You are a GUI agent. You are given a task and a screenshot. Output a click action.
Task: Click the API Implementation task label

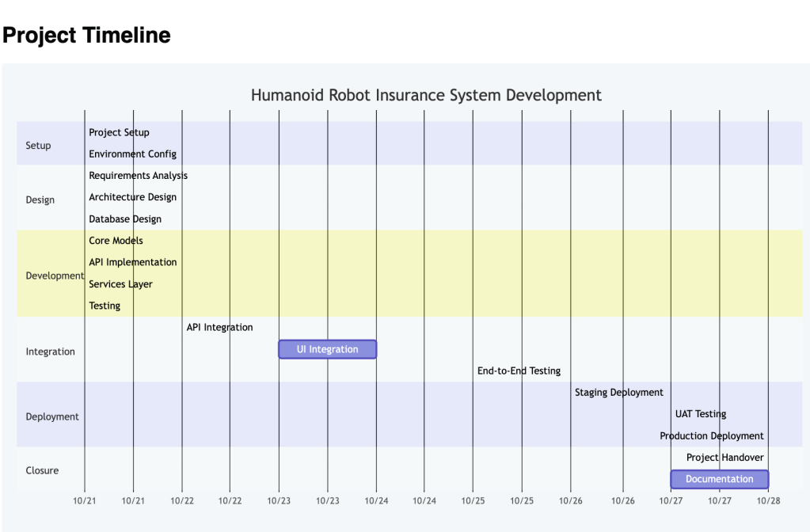[x=132, y=262]
